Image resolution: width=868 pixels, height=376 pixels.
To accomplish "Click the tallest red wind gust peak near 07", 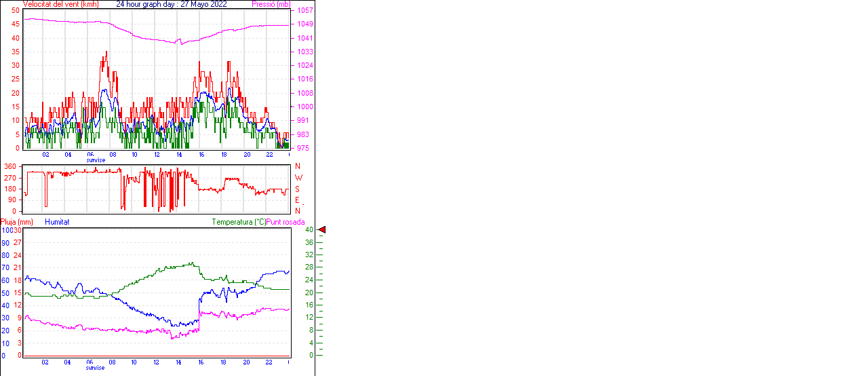I will 106,53.
